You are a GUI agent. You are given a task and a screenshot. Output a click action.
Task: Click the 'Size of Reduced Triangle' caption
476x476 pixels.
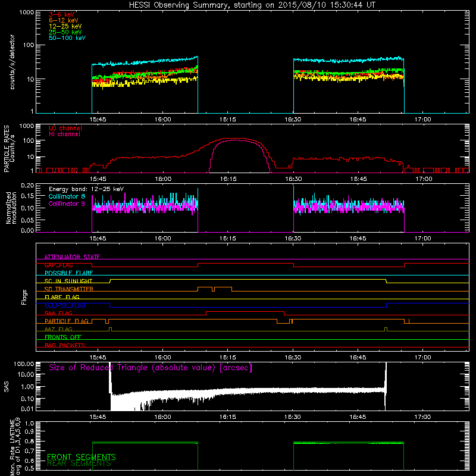(151, 368)
